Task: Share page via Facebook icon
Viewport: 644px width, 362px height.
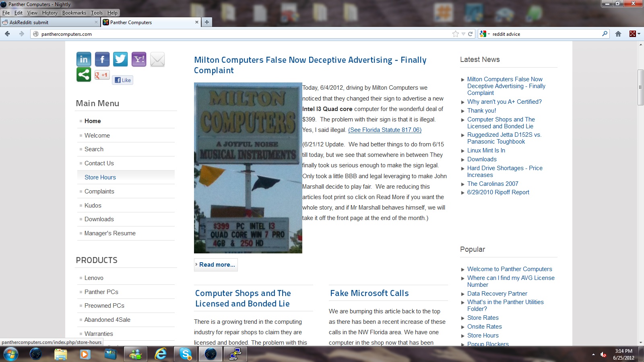Action: click(x=102, y=60)
